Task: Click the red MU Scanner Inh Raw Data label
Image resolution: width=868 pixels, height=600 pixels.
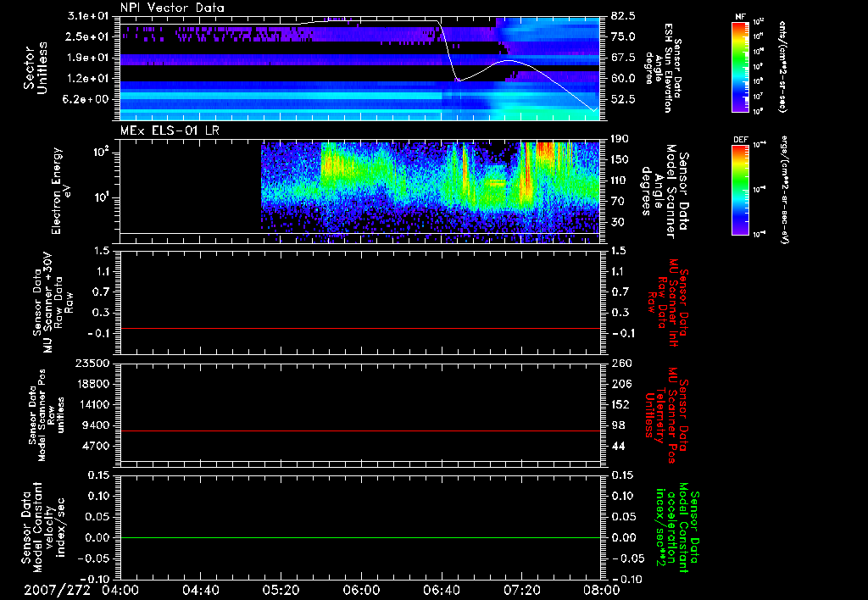Action: (x=668, y=303)
